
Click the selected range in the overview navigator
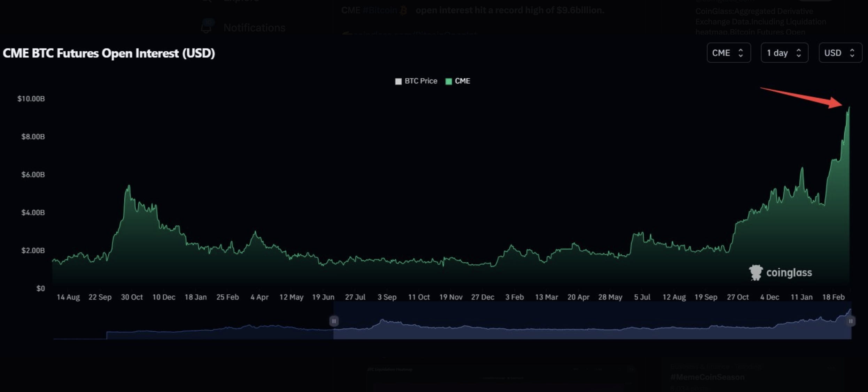click(x=592, y=321)
